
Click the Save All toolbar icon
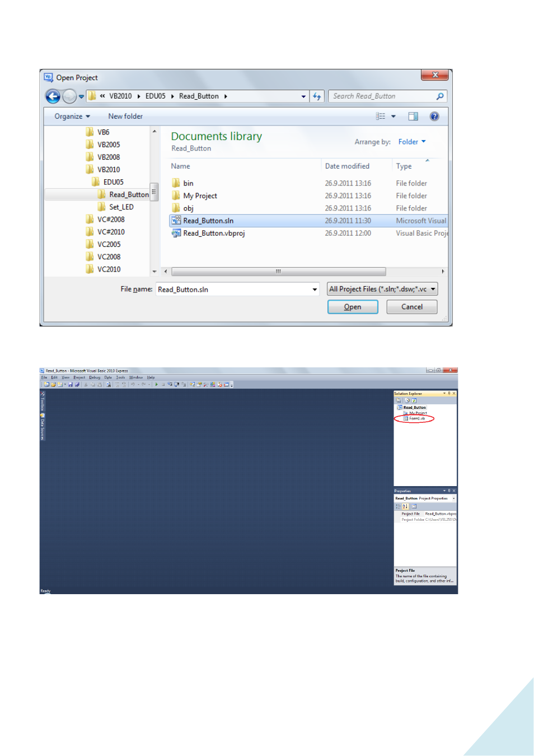click(x=77, y=385)
